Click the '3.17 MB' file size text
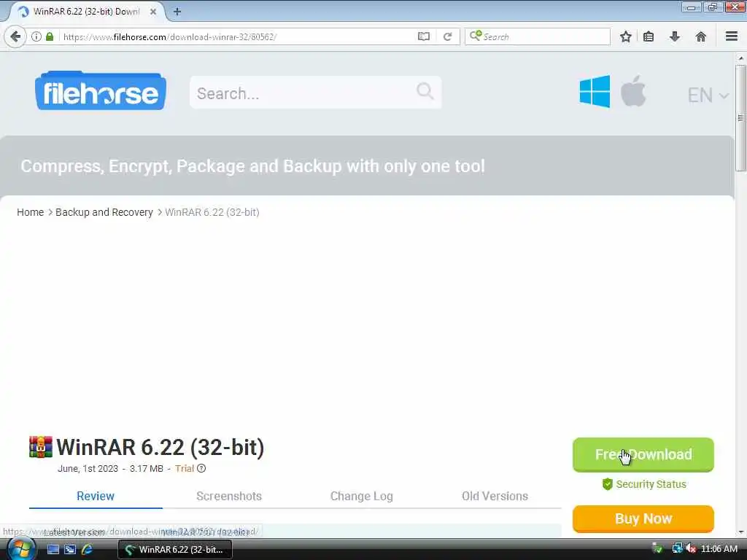Screen dimensions: 747x560 pyautogui.click(x=146, y=469)
